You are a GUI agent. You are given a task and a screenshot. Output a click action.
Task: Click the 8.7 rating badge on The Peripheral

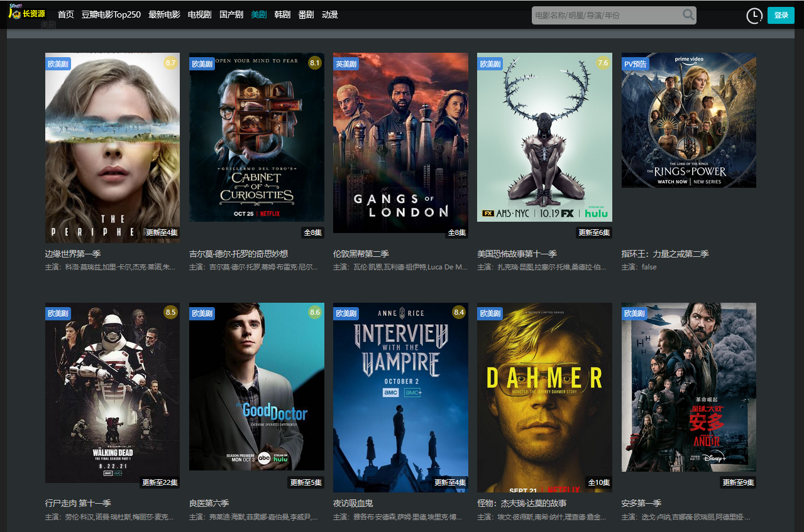click(170, 63)
